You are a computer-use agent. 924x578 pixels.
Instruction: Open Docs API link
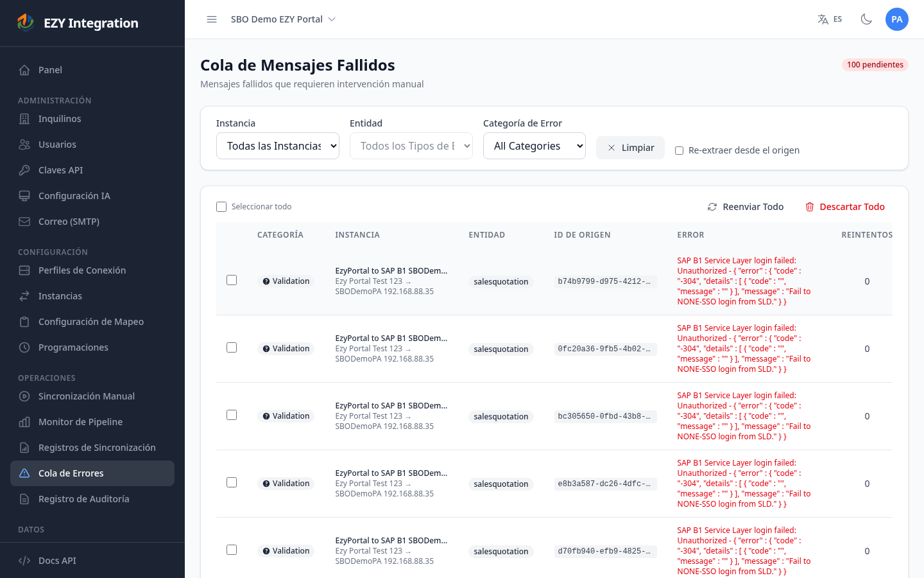tap(92, 561)
